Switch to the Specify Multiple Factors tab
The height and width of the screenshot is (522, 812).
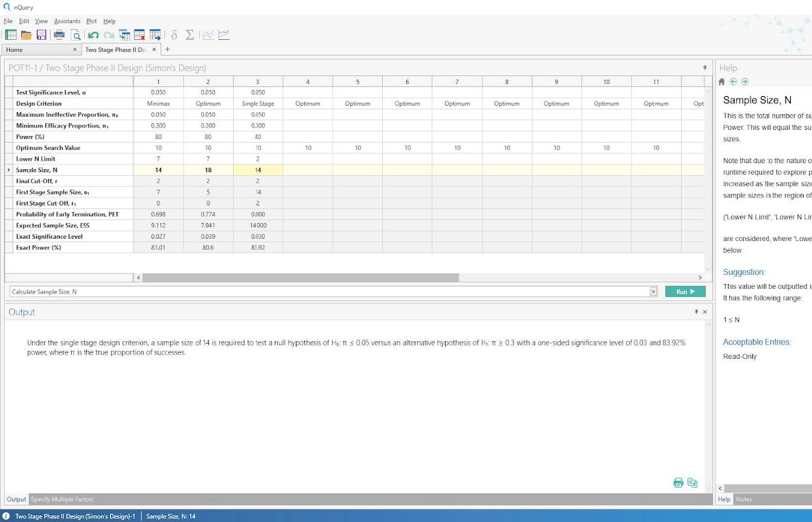point(62,499)
